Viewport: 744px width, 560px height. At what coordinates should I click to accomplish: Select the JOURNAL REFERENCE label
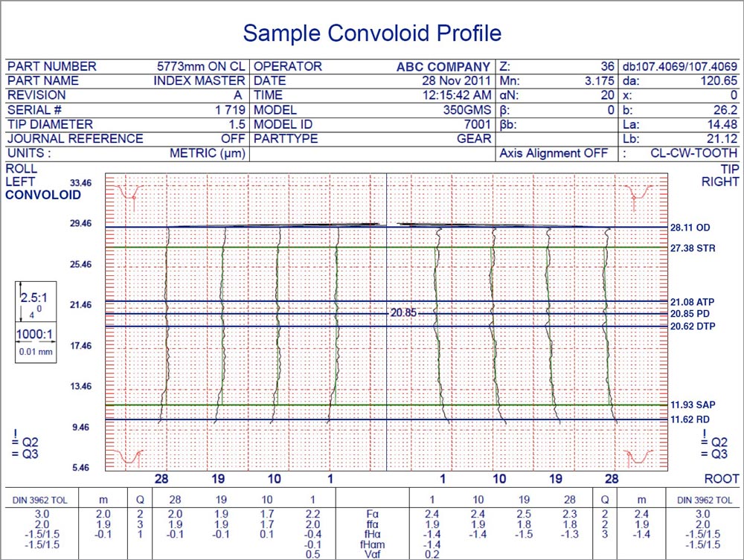tap(75, 138)
